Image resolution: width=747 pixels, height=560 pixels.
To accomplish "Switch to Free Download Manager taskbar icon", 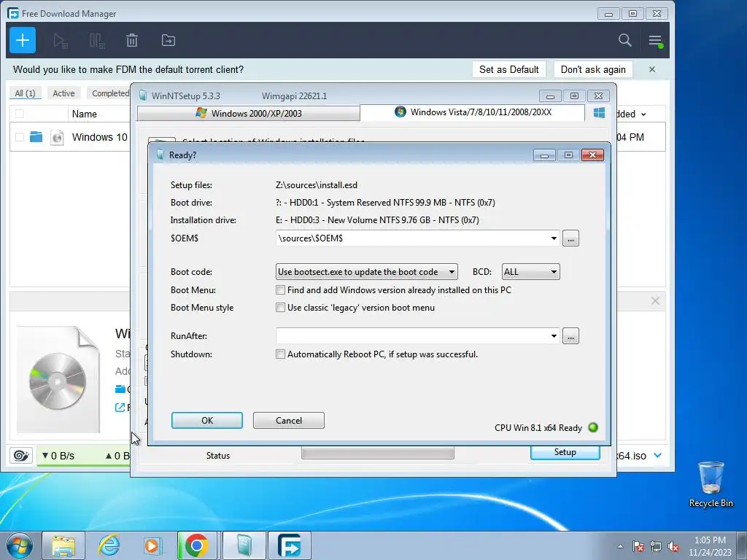I will 290,545.
